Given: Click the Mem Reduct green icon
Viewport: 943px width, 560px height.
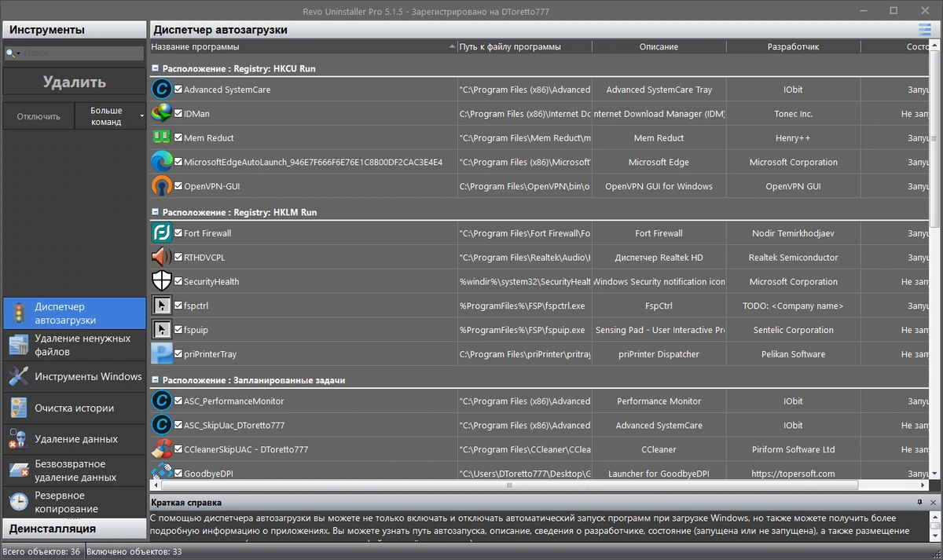Looking at the screenshot, I should click(161, 137).
